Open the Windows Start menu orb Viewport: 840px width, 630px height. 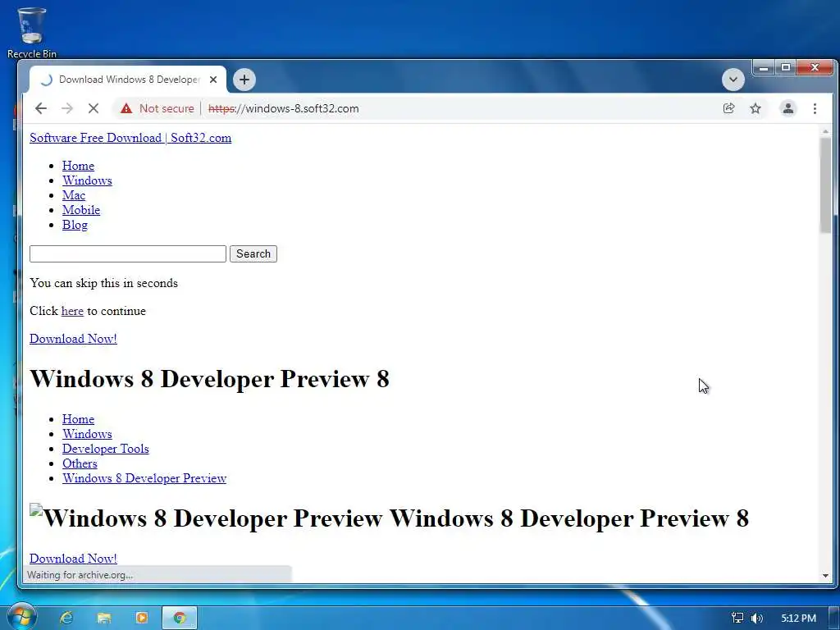21,617
